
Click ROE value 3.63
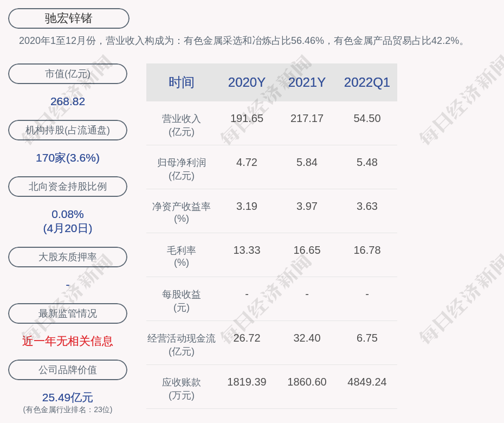tap(367, 206)
